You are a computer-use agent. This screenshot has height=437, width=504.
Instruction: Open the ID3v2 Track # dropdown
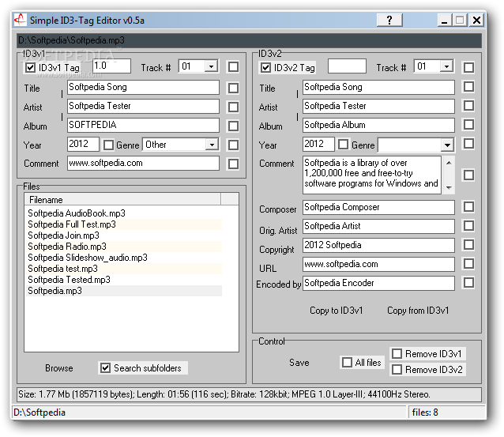(x=446, y=66)
